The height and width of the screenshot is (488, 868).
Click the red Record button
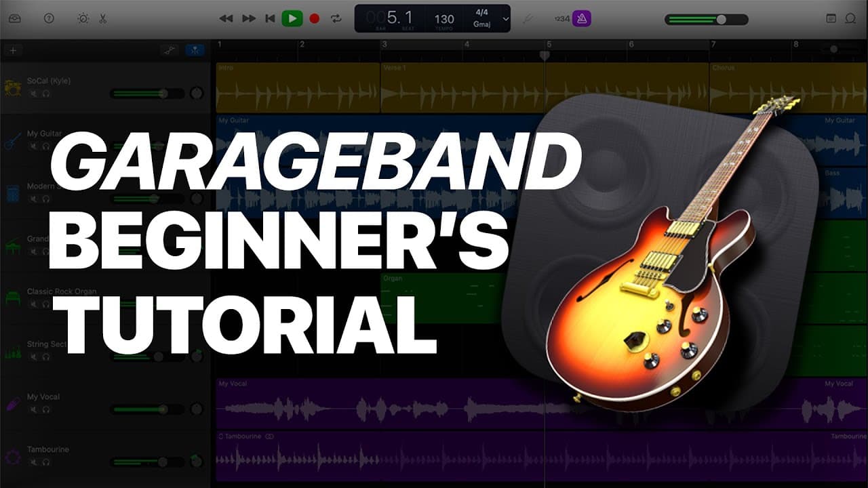click(x=315, y=19)
